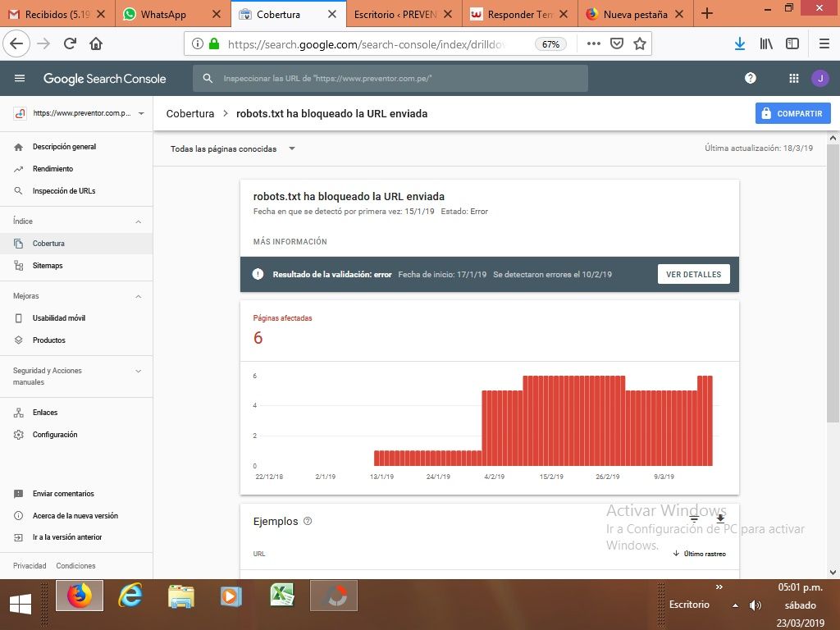Open Productos in the sidebar

pyautogui.click(x=48, y=340)
